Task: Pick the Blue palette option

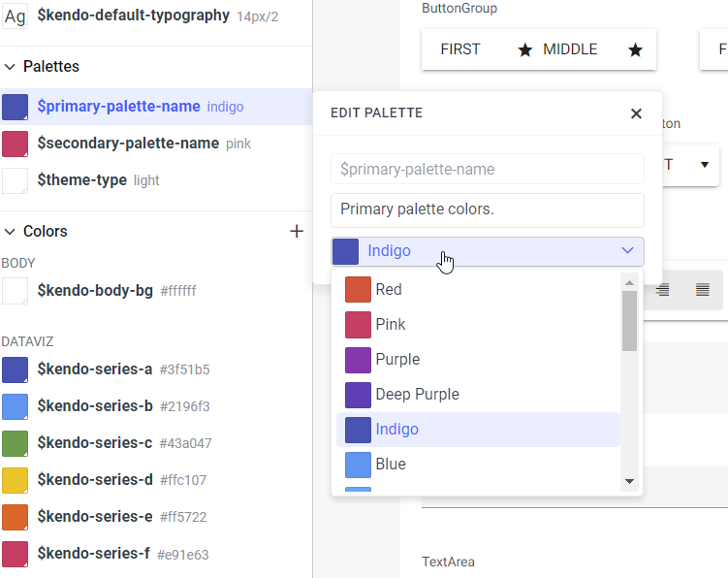Action: pyautogui.click(x=391, y=464)
